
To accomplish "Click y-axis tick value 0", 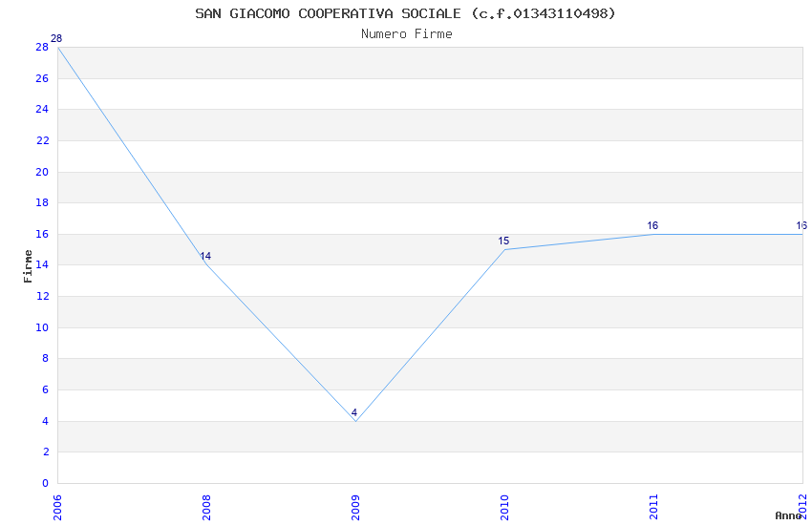I will pos(45,483).
